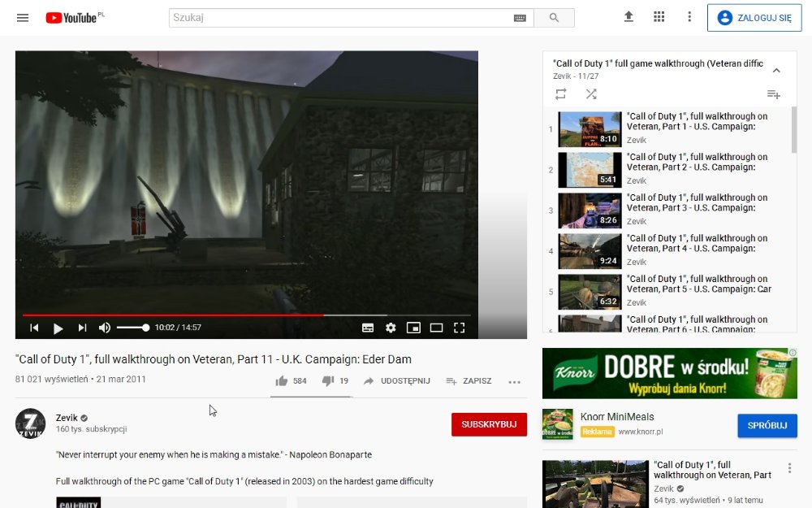This screenshot has height=508, width=812.
Task: Play the paused video
Action: pos(58,328)
